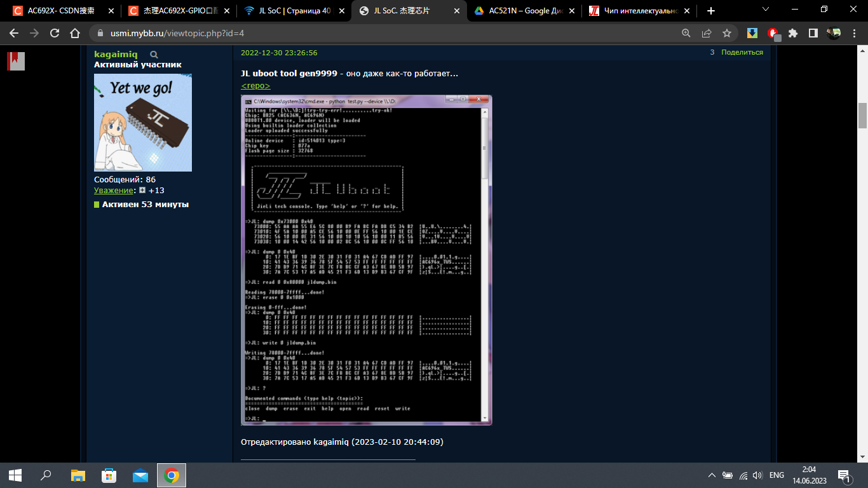Show hidden system tray icons
This screenshot has width=868, height=488.
pos(711,475)
